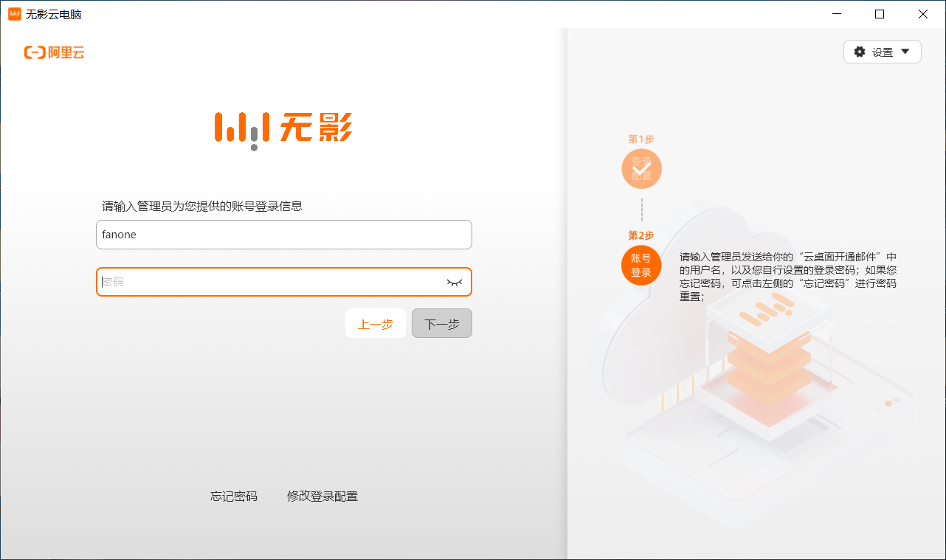Click the 阿里云 logo
Screen dimensions: 946x560
[55, 52]
